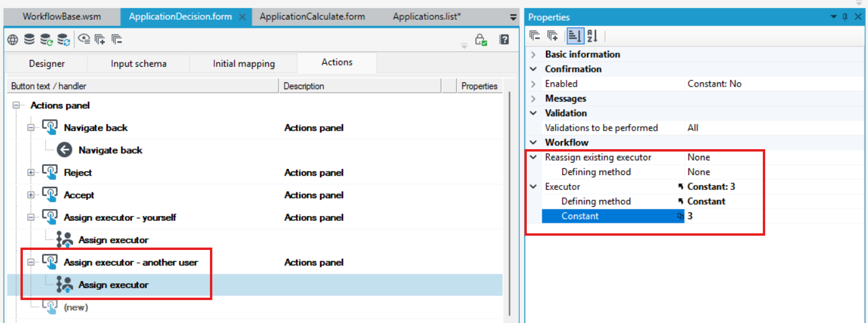This screenshot has height=323, width=868.
Task: Expand the Enabled property row
Action: click(x=534, y=84)
